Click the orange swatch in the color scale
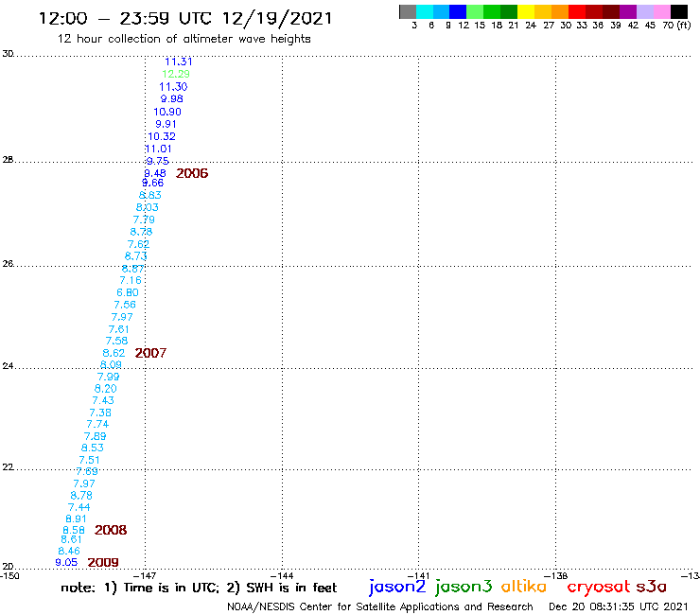Image resolution: width=700 pixels, height=615 pixels. [x=560, y=11]
